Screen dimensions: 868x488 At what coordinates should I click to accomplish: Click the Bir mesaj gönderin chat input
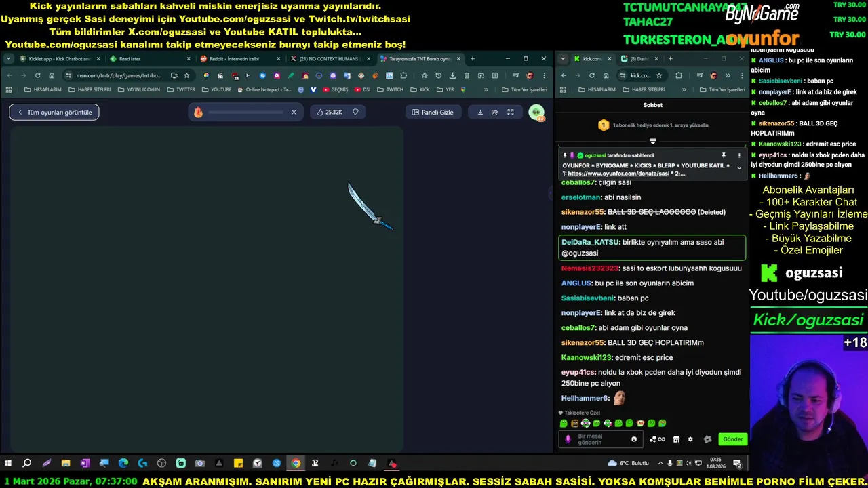coord(599,439)
